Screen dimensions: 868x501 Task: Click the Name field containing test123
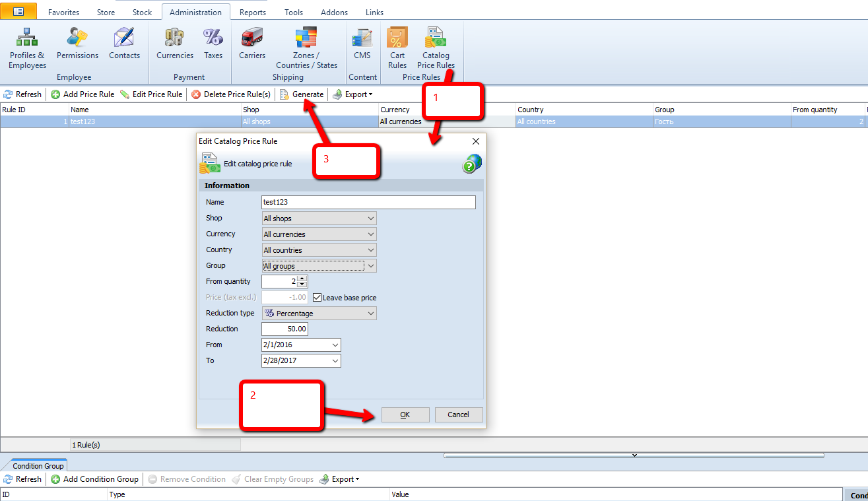[368, 203]
